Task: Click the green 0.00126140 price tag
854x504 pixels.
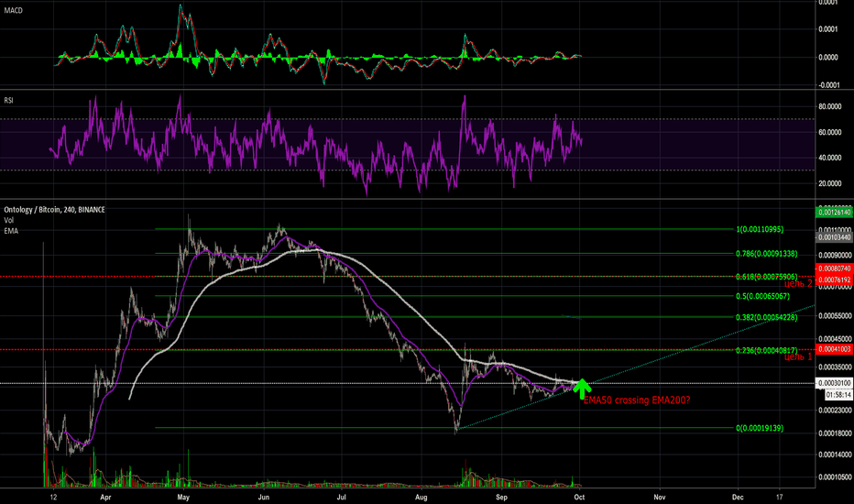Action: coord(834,213)
